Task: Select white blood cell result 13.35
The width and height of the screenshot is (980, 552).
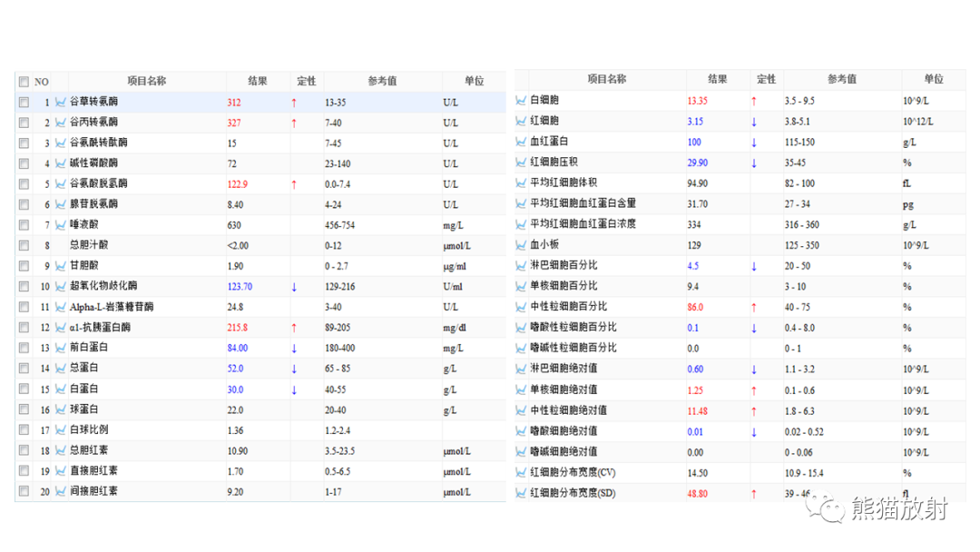Action: click(x=698, y=101)
